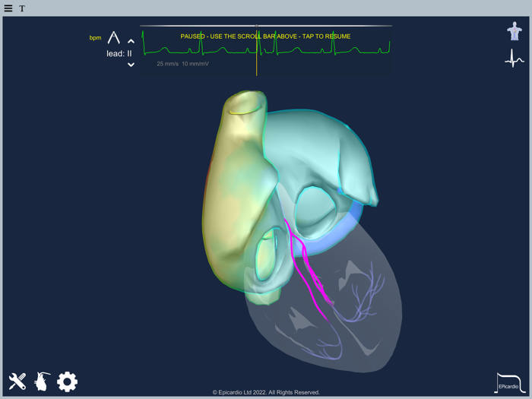Open the wrench and screwdriver tools icon
Screen dimensions: 532x399
pos(17,382)
